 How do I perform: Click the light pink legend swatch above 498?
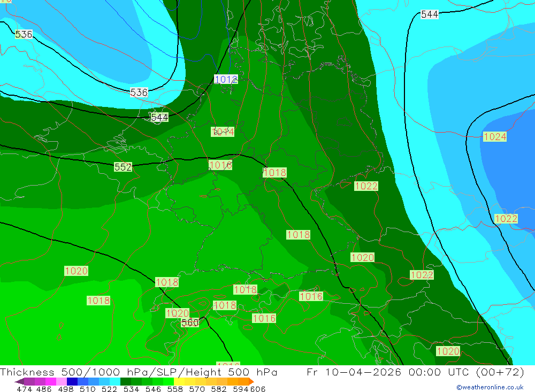pyautogui.click(x=62, y=381)
